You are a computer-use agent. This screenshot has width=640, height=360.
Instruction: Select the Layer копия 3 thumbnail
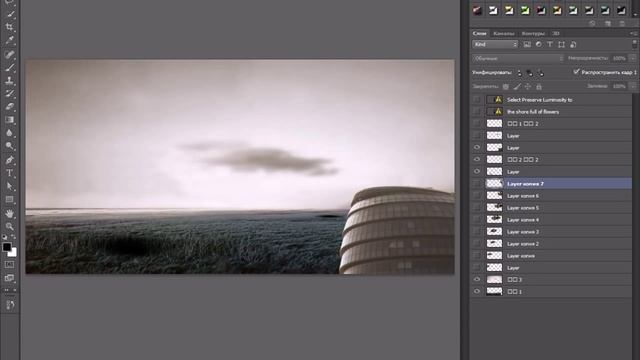coord(494,231)
